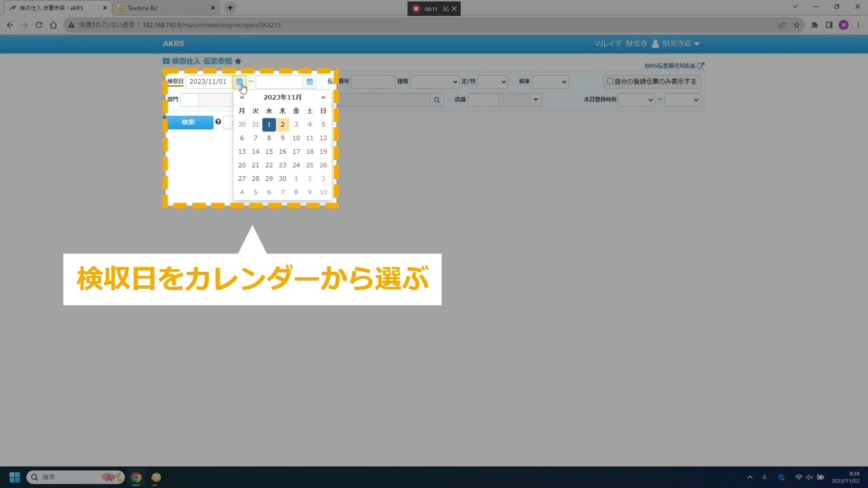The image size is (868, 488).
Task: Click the blue 検索 button
Action: pos(190,123)
